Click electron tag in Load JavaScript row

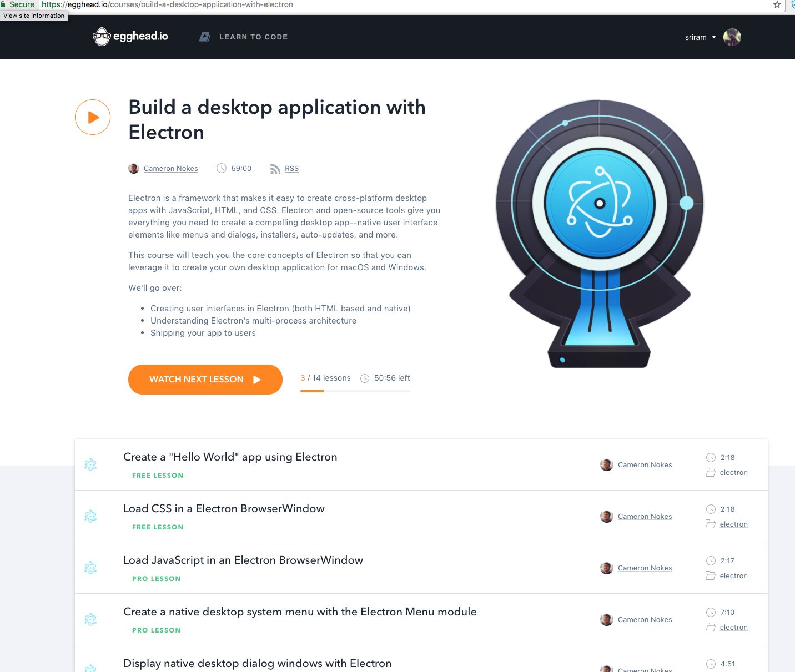734,576
